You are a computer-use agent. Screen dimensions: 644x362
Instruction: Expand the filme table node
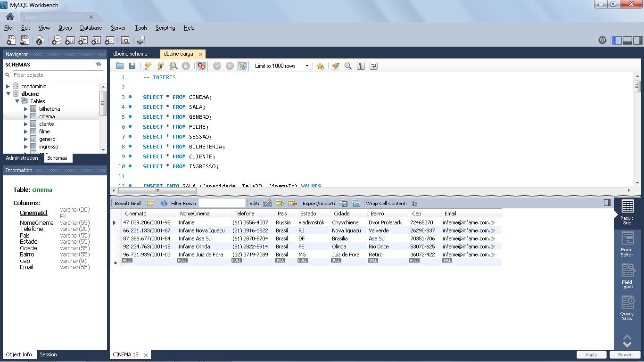click(x=26, y=132)
